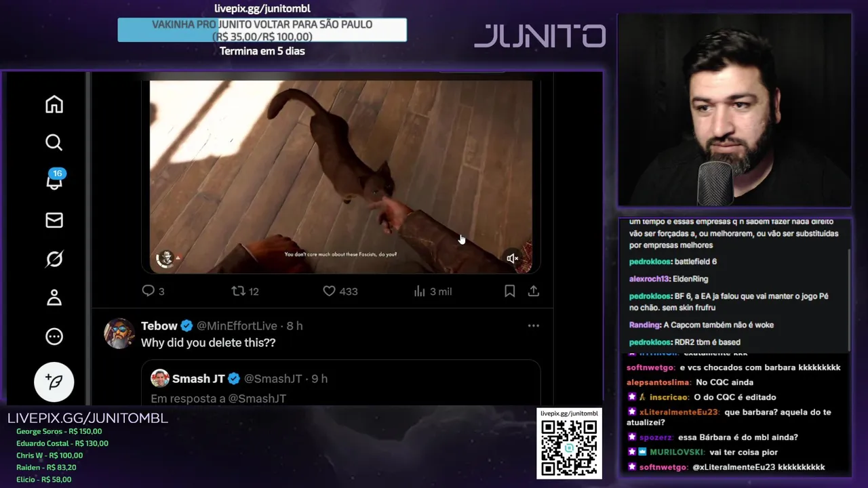This screenshot has width=868, height=488.
Task: View analytics showing 3 mil views
Action: tap(433, 291)
